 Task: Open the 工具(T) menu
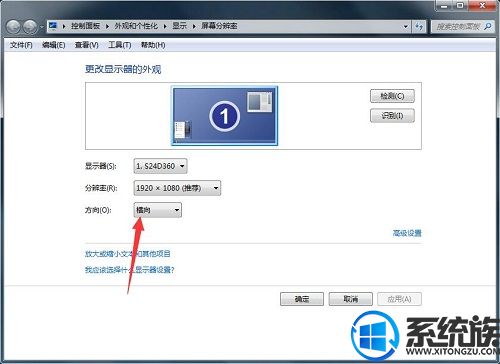(119, 45)
